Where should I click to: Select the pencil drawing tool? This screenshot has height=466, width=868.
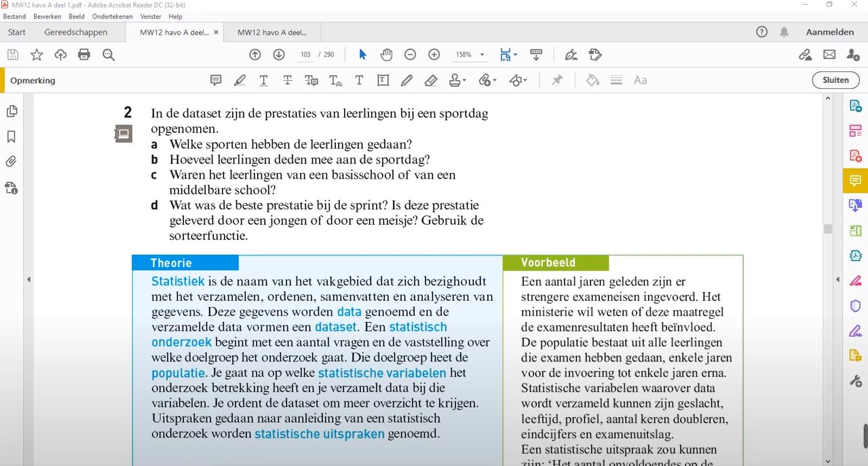tap(407, 80)
